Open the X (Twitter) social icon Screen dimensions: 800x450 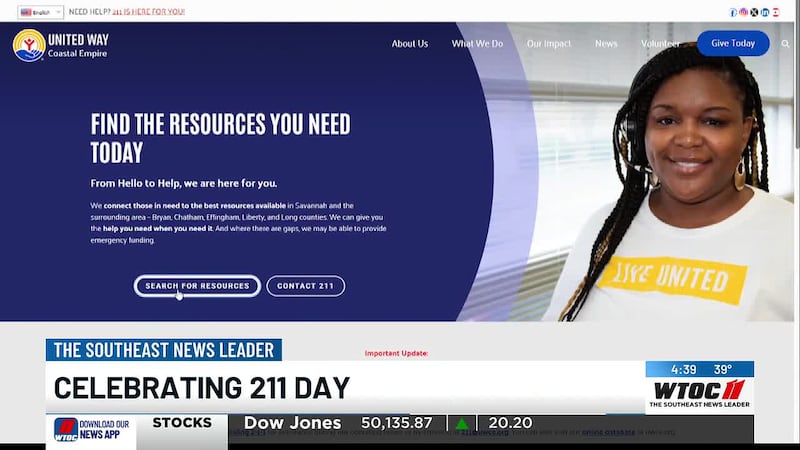coord(754,12)
